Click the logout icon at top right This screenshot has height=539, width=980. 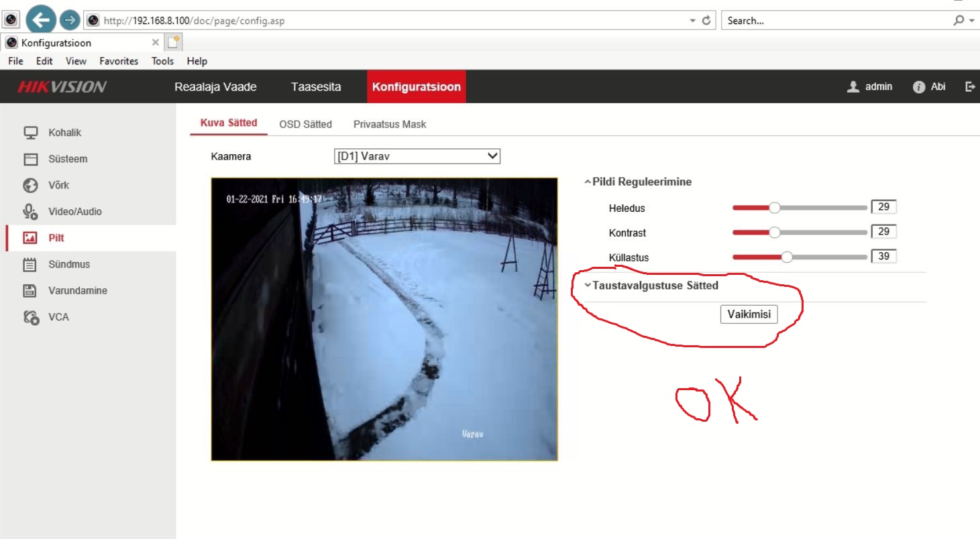(970, 86)
